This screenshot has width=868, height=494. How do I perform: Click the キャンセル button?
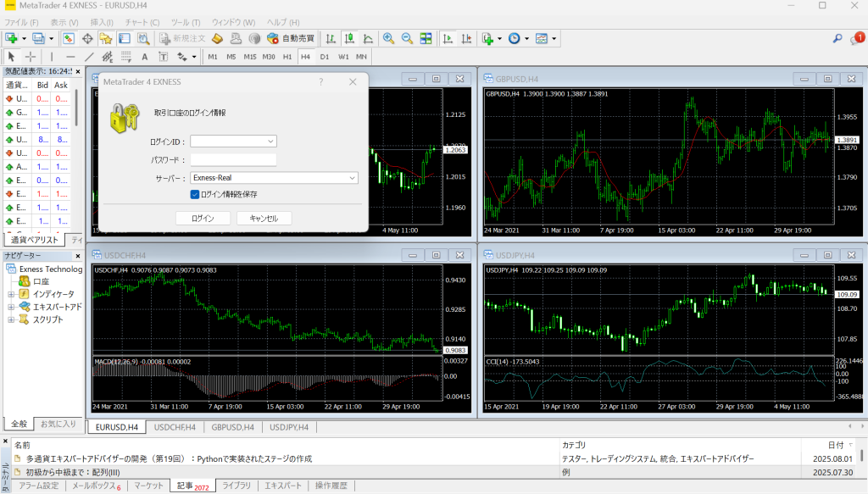coord(264,218)
